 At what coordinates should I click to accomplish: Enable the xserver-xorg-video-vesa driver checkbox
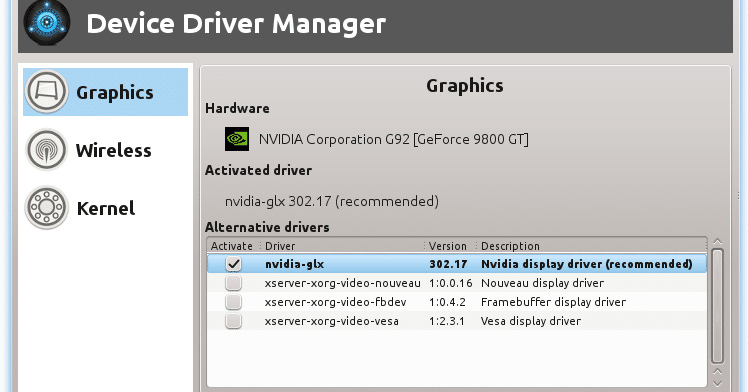[234, 321]
